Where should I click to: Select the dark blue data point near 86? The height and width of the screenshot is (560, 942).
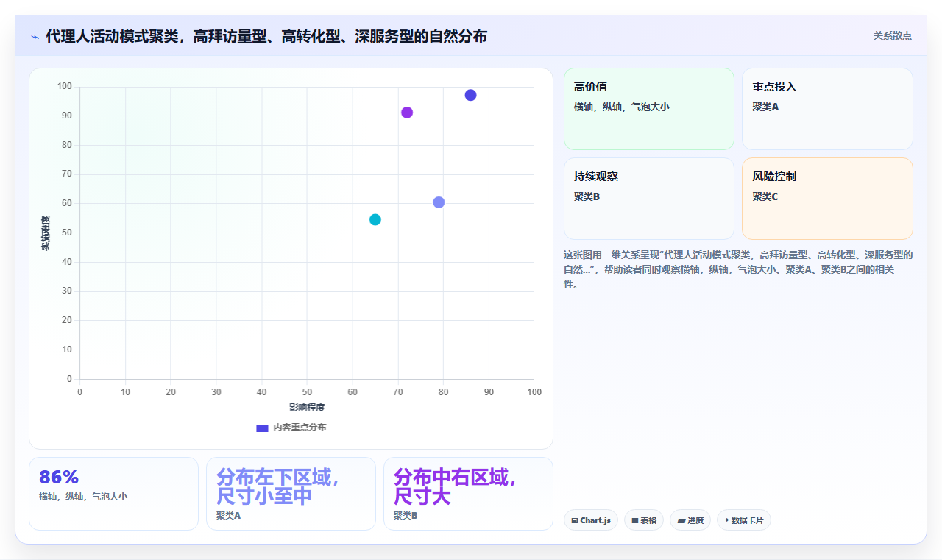pyautogui.click(x=470, y=95)
